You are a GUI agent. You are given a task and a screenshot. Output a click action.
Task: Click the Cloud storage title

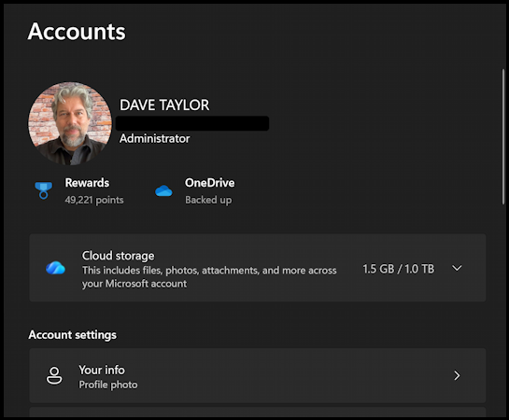[x=119, y=256]
